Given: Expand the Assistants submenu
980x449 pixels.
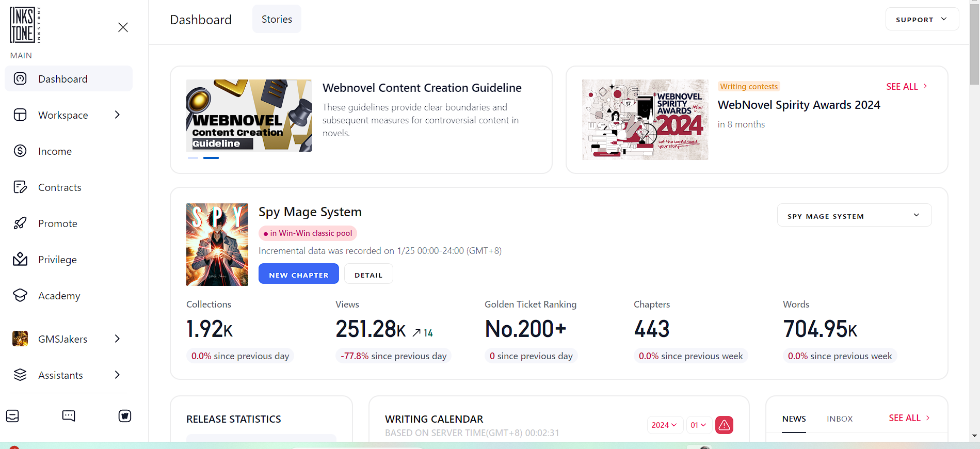Looking at the screenshot, I should 117,375.
